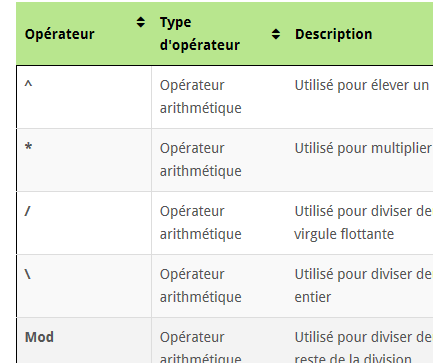Select the * operator cell
This screenshot has width=433, height=363.
pos(84,160)
